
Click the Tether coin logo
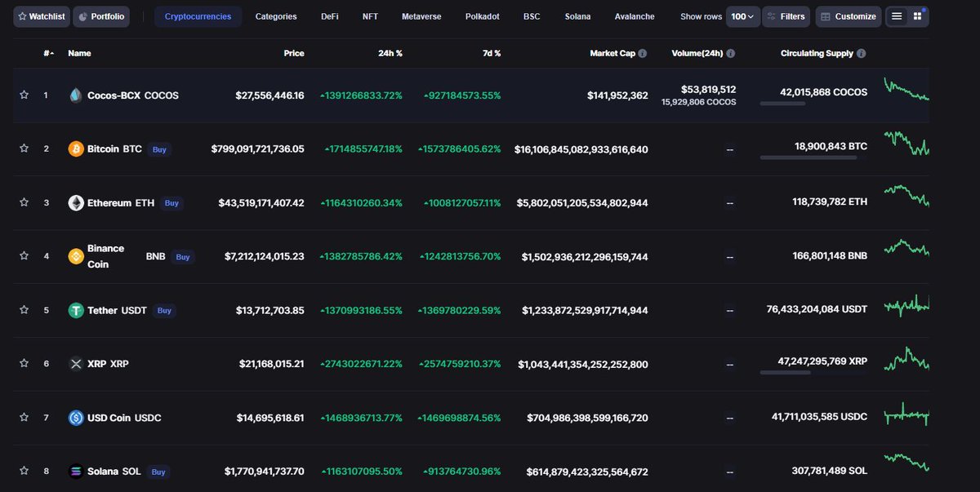tap(76, 310)
